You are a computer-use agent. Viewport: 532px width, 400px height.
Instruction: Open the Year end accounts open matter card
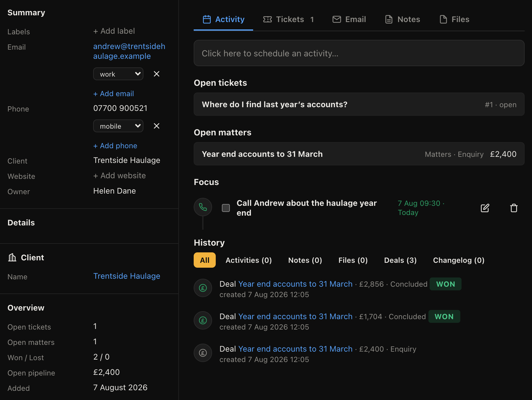(359, 154)
